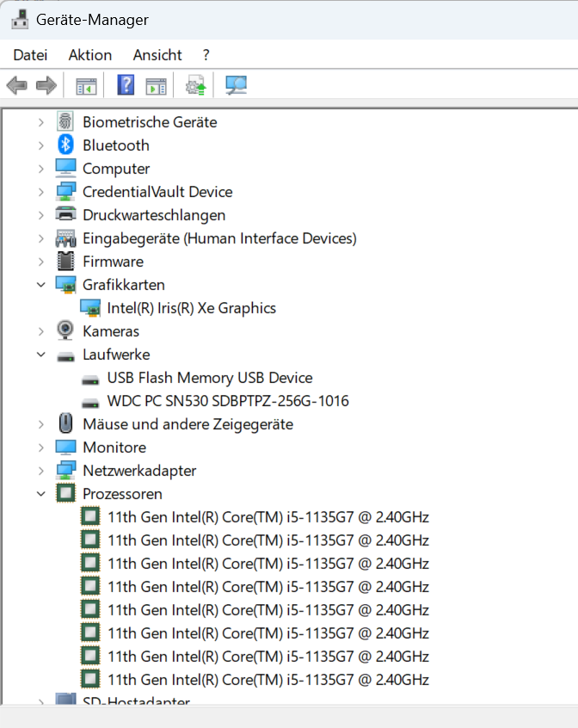Expand the Computer node
This screenshot has width=578, height=728.
click(x=40, y=169)
